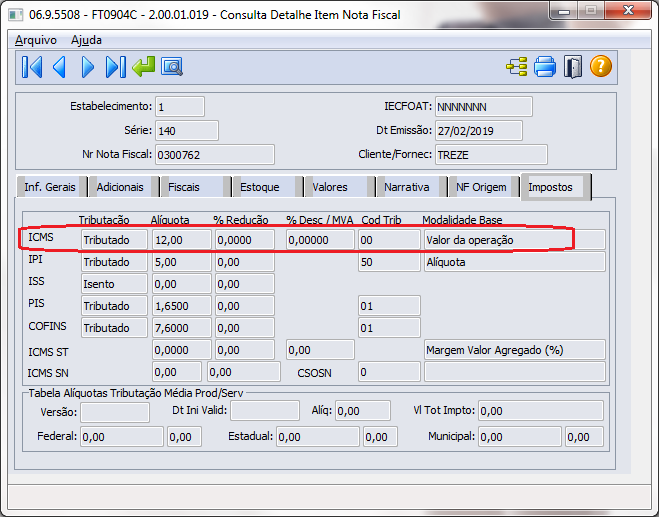Image resolution: width=660 pixels, height=517 pixels.
Task: Click window app icon in title bar
Action: [16, 15]
